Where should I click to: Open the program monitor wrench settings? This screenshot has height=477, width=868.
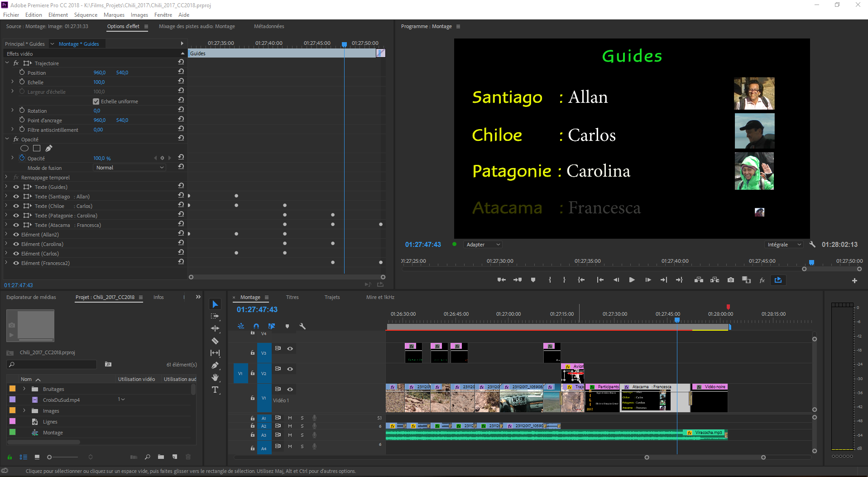(812, 245)
